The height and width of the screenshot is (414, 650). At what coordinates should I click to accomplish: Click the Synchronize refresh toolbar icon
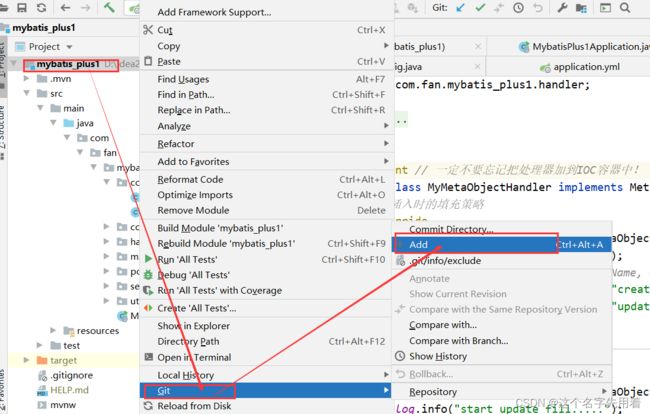coord(41,7)
